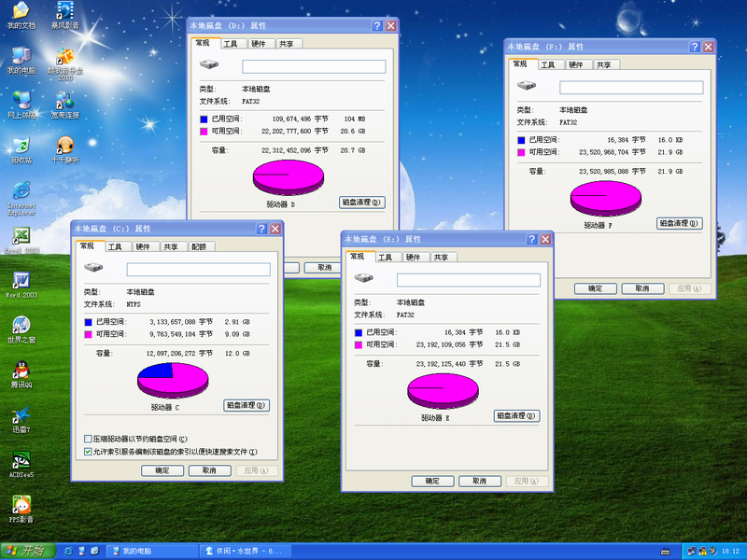Open the 开始 Start menu
Screen dimensions: 747x560
[28, 551]
